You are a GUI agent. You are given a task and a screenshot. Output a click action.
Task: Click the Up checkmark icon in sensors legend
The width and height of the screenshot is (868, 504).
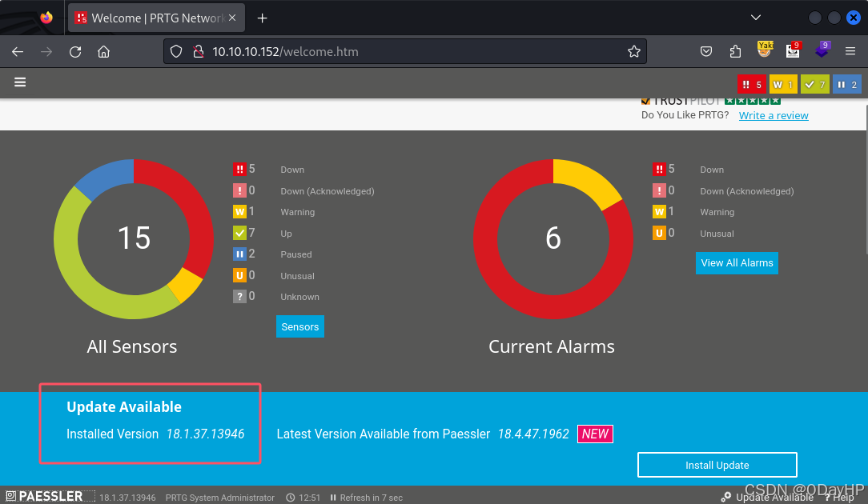239,233
